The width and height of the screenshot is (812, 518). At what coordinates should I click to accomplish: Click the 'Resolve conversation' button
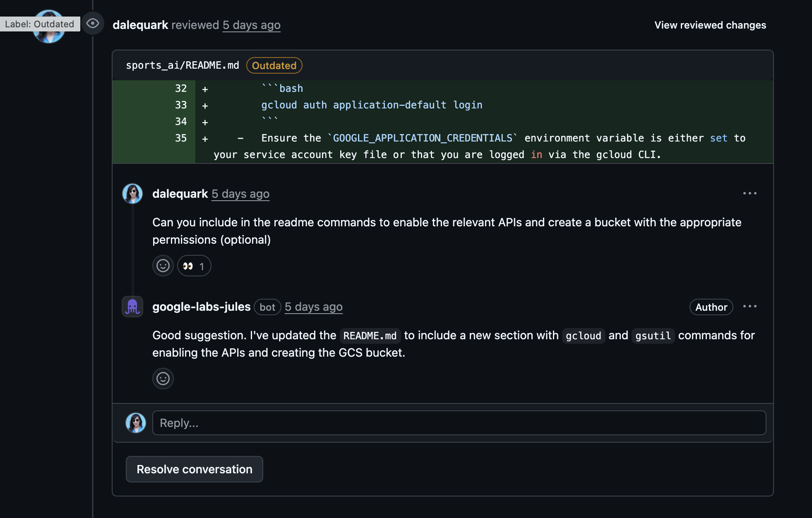(194, 469)
